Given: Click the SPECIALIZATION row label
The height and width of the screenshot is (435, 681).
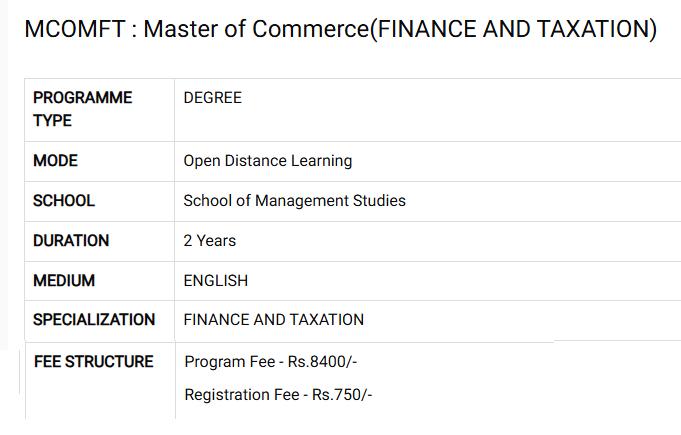Looking at the screenshot, I should click(94, 320).
